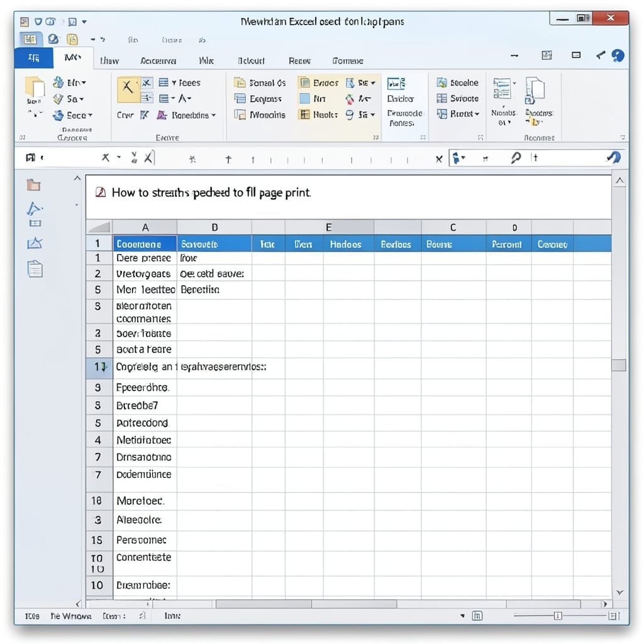
Task: Open the quick access toolbar customize arrow
Action: (x=84, y=21)
